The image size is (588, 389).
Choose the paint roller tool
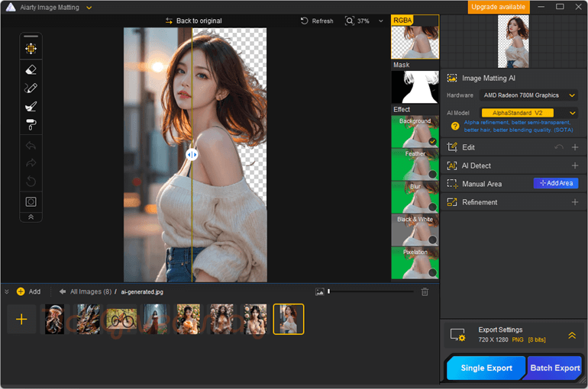[x=31, y=125]
